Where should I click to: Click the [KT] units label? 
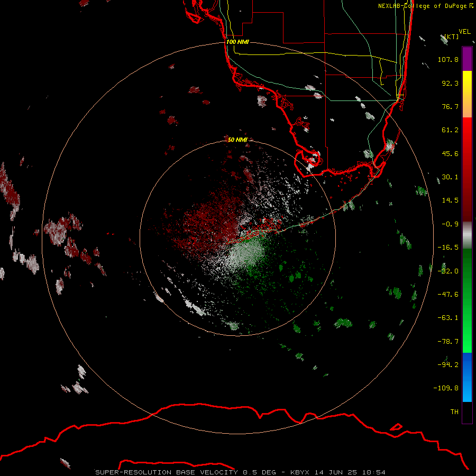(x=452, y=36)
